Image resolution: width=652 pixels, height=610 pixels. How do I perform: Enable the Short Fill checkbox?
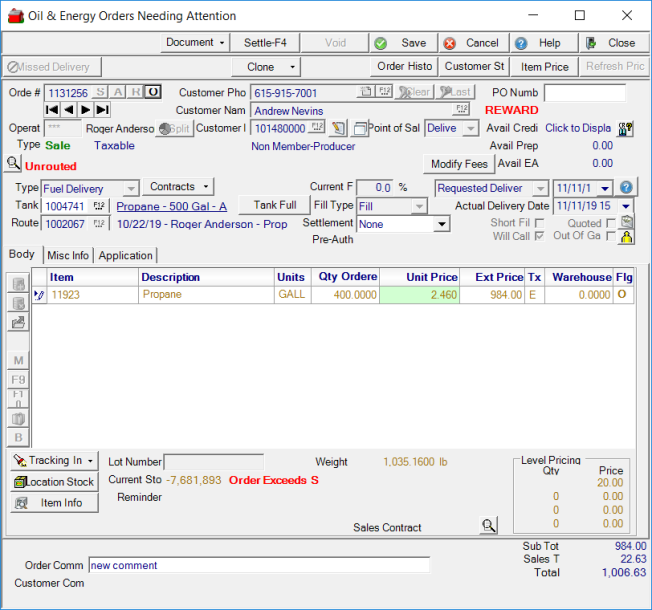(x=540, y=223)
